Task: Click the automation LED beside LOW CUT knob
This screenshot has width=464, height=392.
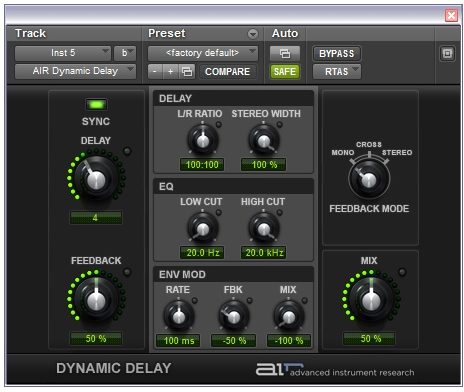Action: (x=219, y=212)
